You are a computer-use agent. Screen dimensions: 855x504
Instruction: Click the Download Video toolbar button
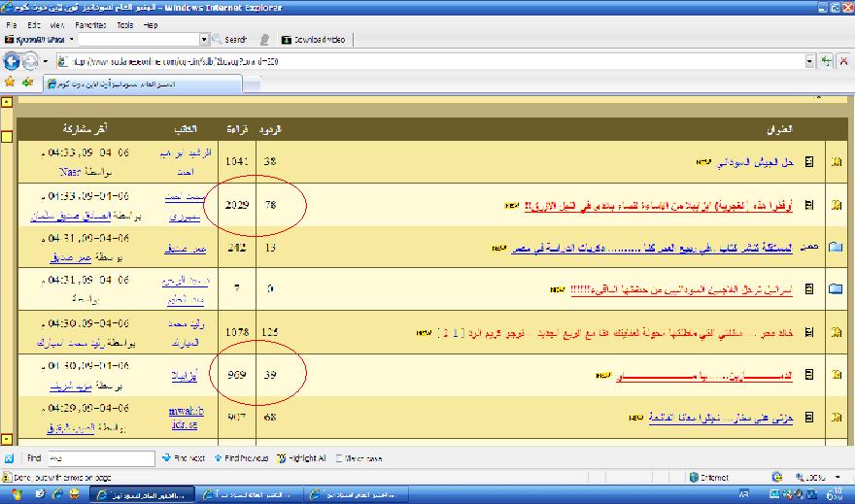coord(313,40)
